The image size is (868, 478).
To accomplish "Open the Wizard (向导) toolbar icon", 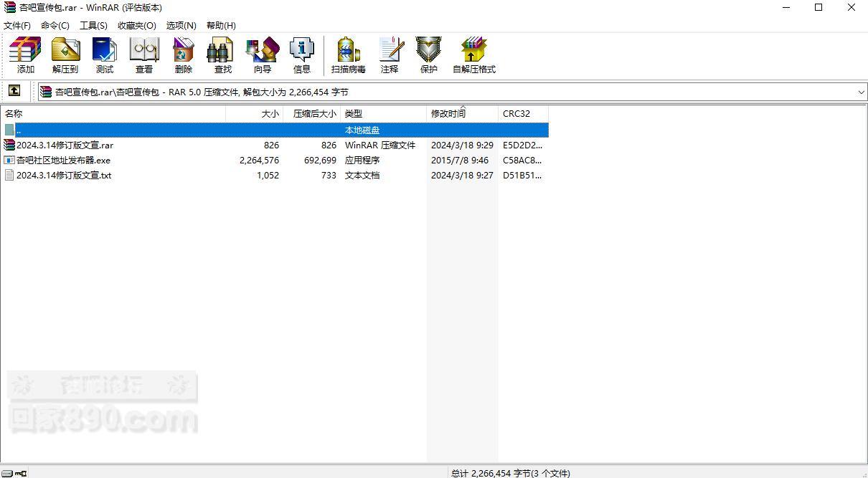I will point(263,56).
